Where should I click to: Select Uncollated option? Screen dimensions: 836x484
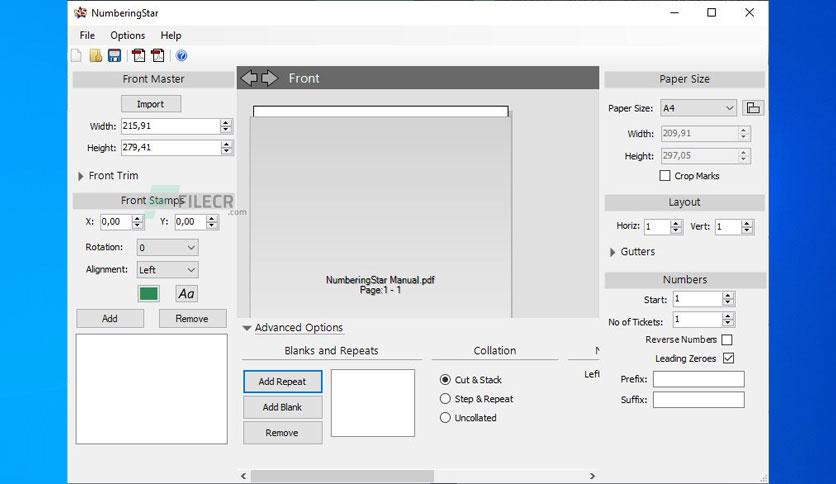pyautogui.click(x=445, y=418)
